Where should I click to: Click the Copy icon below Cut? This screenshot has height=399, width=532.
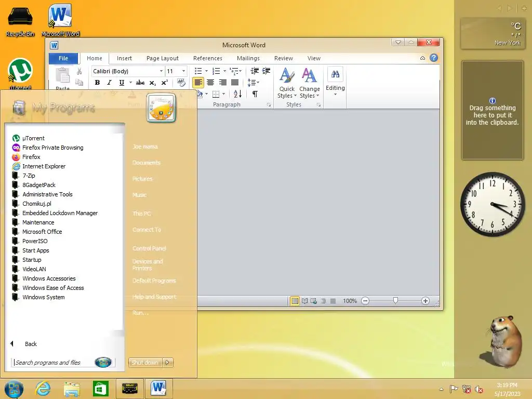(x=79, y=83)
